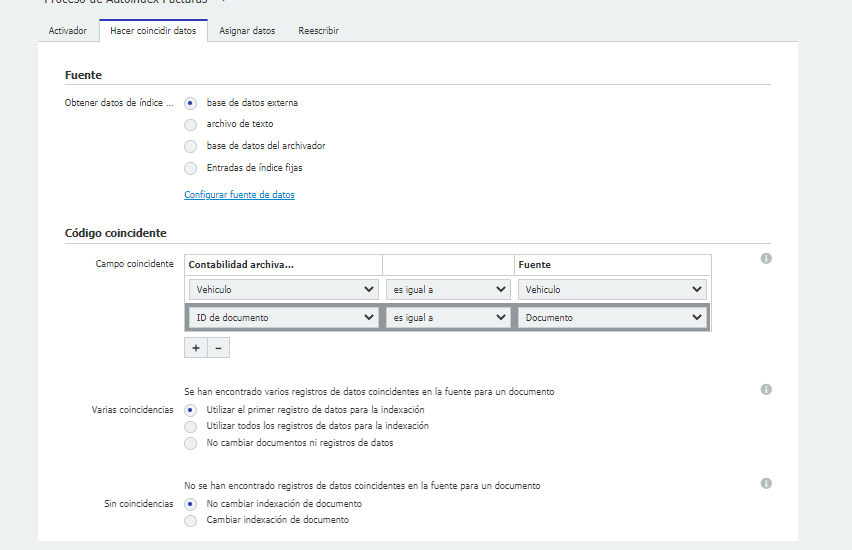Remove matching row with minus button
The height and width of the screenshot is (550, 852).
tap(219, 348)
